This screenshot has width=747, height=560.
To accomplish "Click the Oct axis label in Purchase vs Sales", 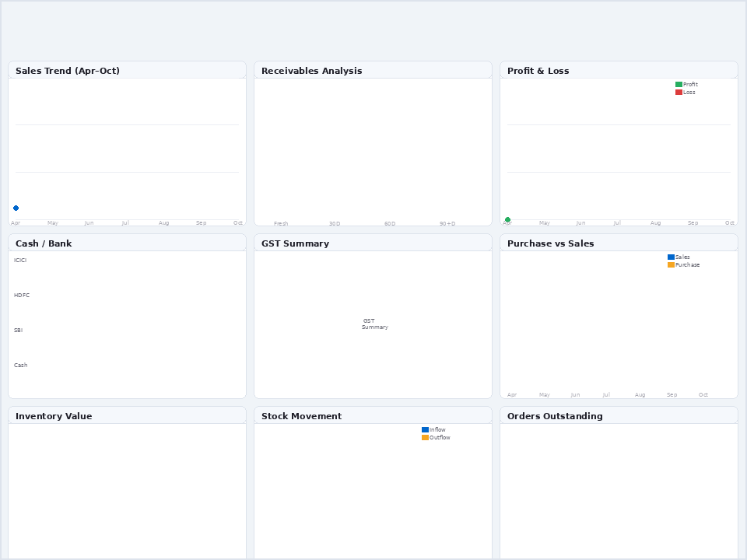I will tap(703, 395).
